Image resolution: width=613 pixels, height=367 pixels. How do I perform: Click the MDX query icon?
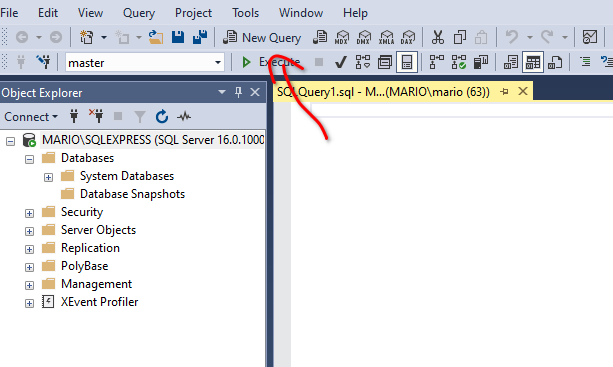342,38
